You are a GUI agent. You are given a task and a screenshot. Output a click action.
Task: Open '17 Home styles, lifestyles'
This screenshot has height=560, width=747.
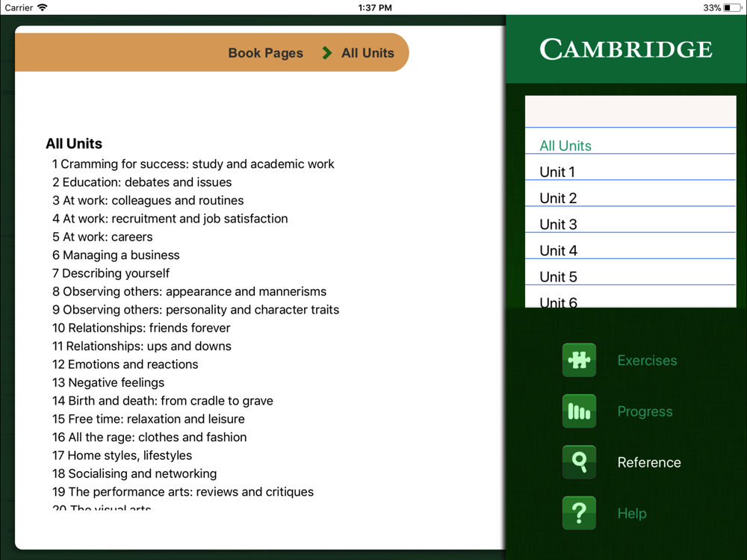click(x=123, y=455)
